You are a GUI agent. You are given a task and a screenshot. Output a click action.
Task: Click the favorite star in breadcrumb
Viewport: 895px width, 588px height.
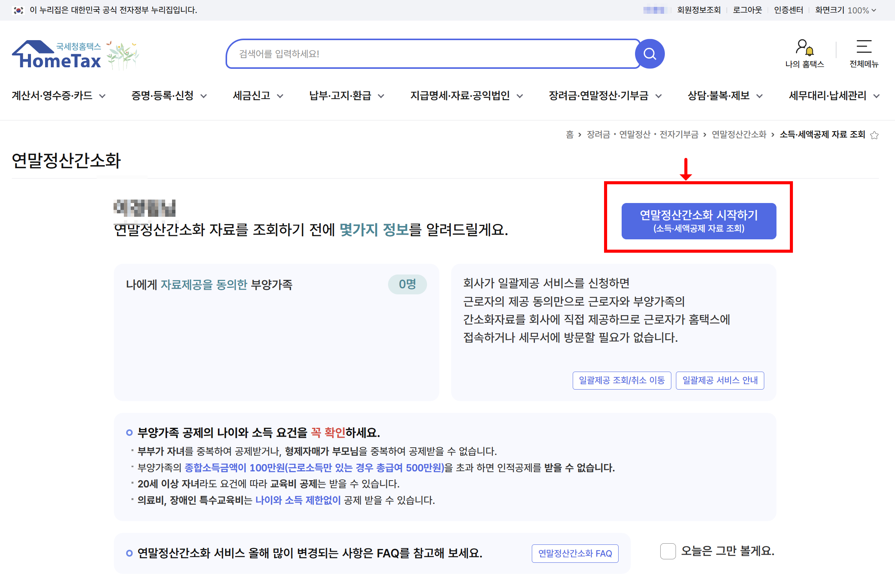(874, 135)
